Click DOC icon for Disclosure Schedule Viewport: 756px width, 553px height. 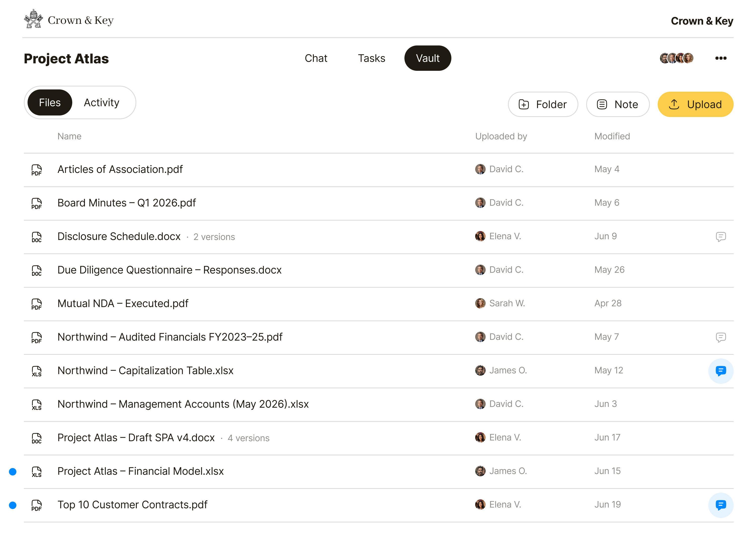coord(36,237)
